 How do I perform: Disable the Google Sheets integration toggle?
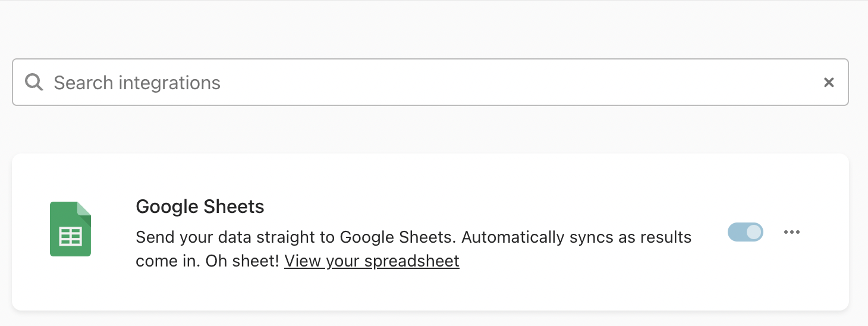(x=746, y=232)
